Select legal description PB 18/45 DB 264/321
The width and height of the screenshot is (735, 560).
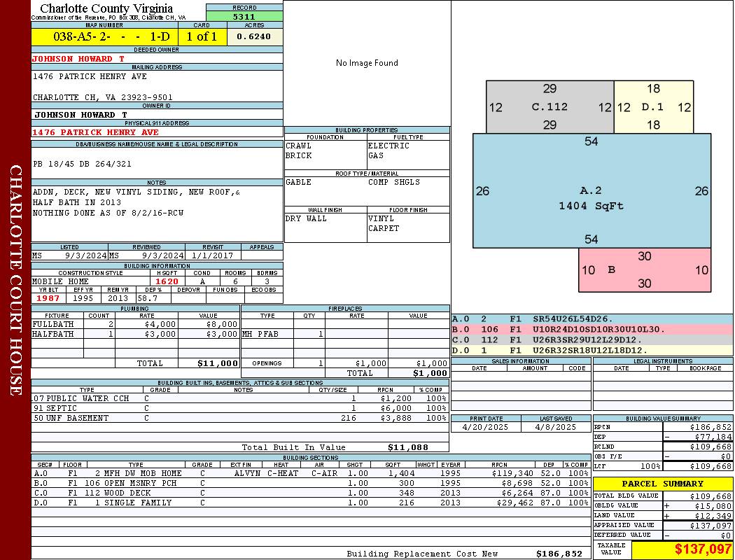click(x=82, y=164)
